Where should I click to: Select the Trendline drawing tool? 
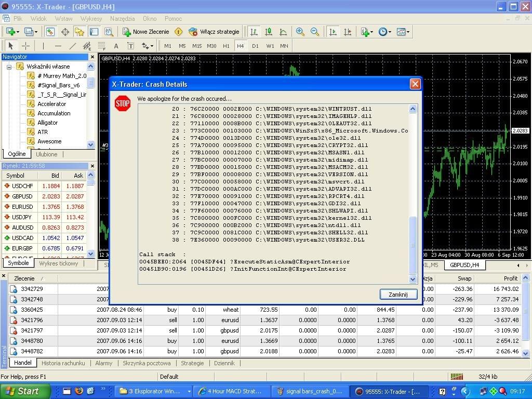click(x=73, y=46)
